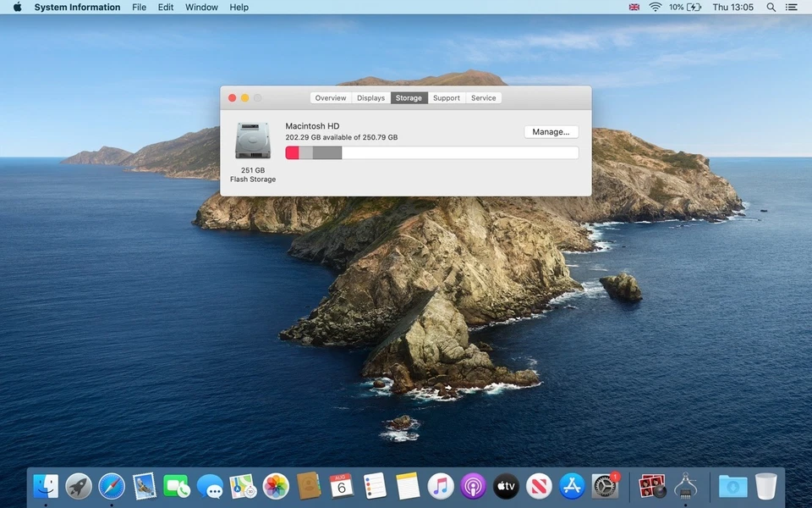Click '202.29 GB available of 250.79 GB' text
This screenshot has width=812, height=508.
341,137
